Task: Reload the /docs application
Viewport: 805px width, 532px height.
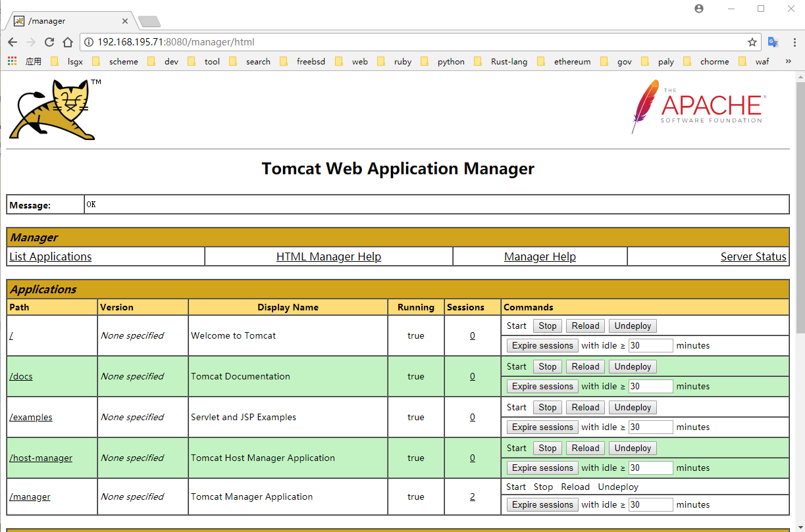Action: [x=585, y=366]
